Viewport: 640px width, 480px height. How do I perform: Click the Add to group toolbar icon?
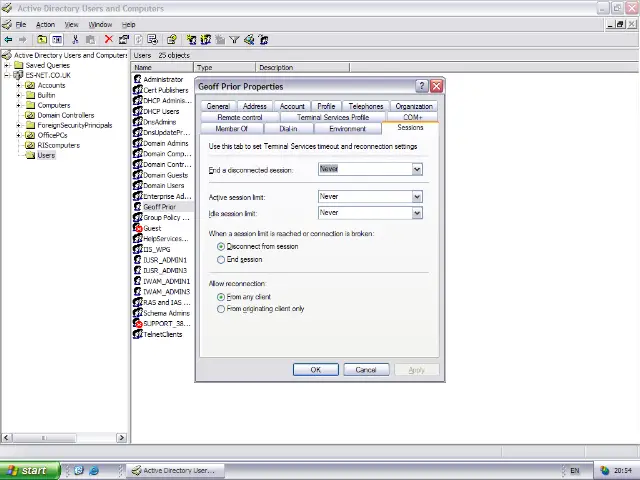(264, 40)
